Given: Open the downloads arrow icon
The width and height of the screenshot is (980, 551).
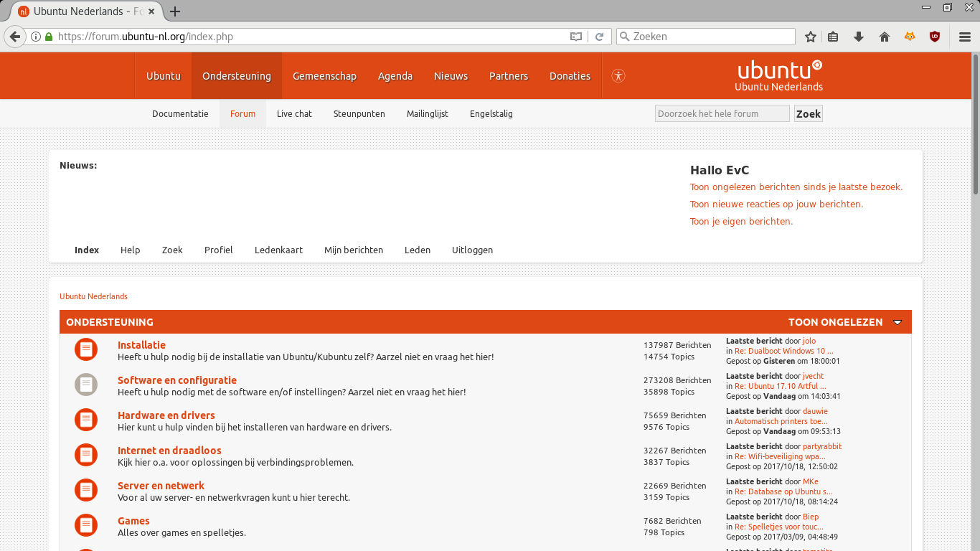Looking at the screenshot, I should click(859, 37).
